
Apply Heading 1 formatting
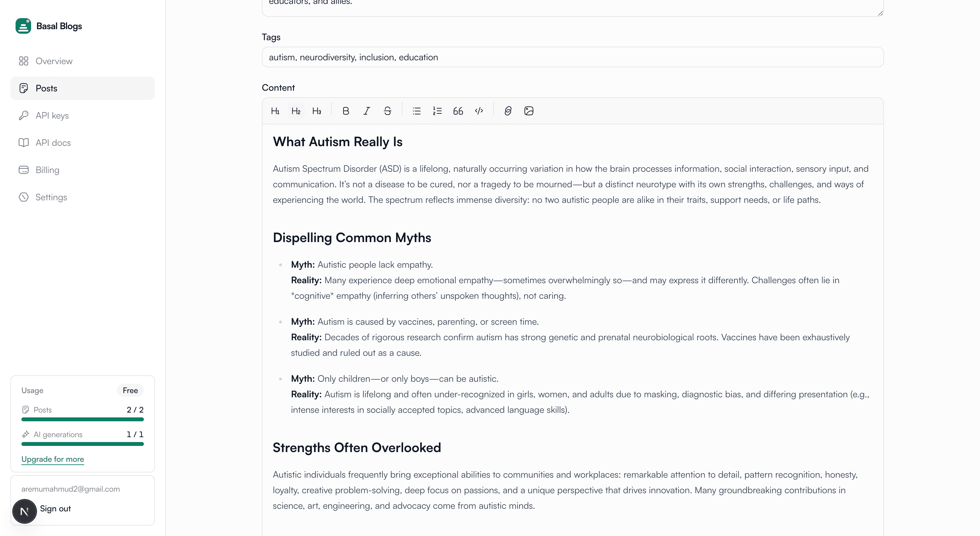click(275, 111)
